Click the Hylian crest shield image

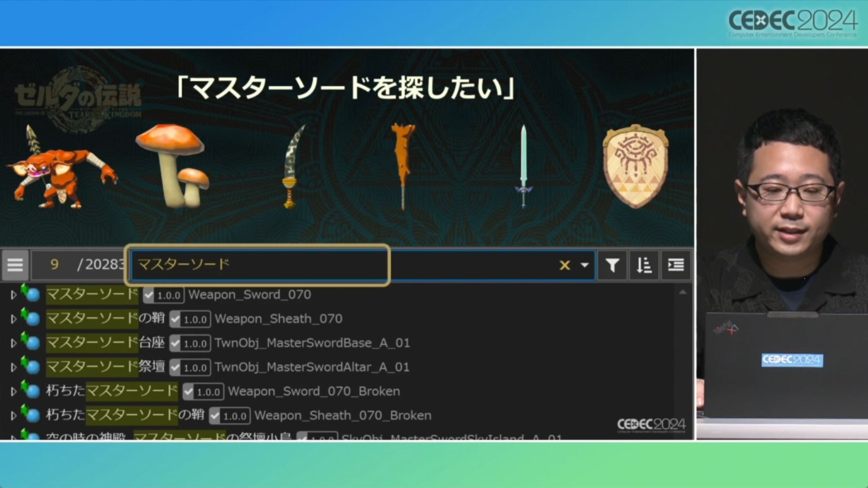pos(636,166)
